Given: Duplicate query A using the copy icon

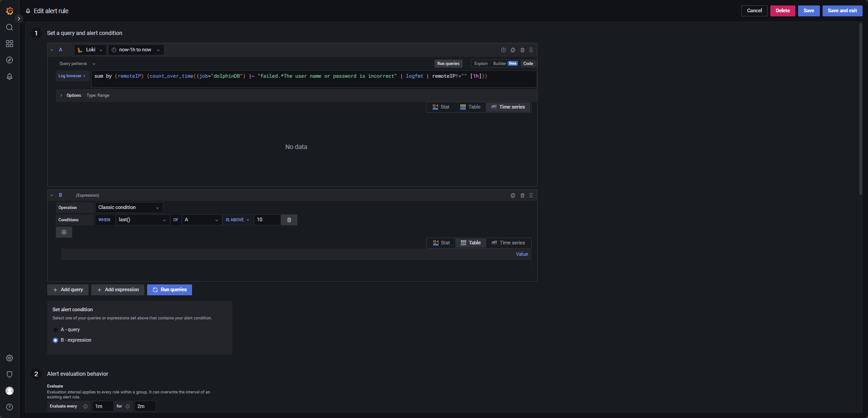Looking at the screenshot, I should click(513, 50).
